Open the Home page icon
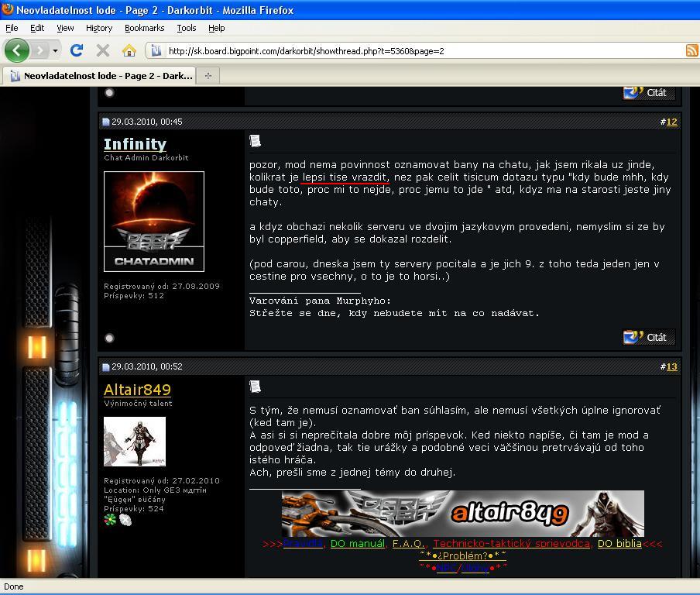The height and width of the screenshot is (595, 700). tap(129, 50)
